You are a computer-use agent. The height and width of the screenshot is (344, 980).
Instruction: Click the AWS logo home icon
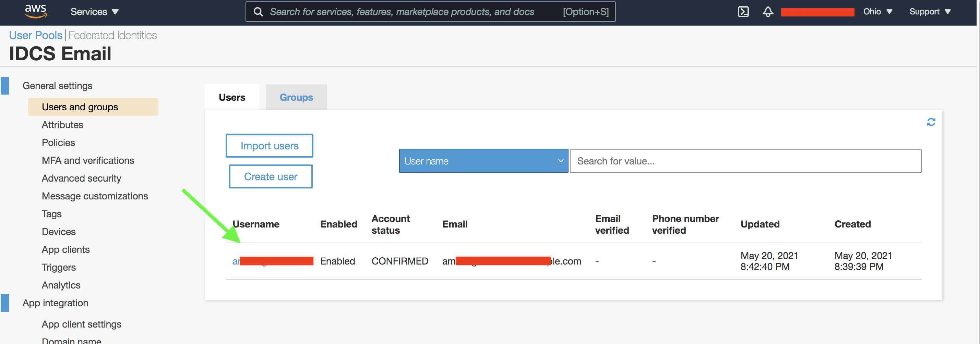[35, 11]
